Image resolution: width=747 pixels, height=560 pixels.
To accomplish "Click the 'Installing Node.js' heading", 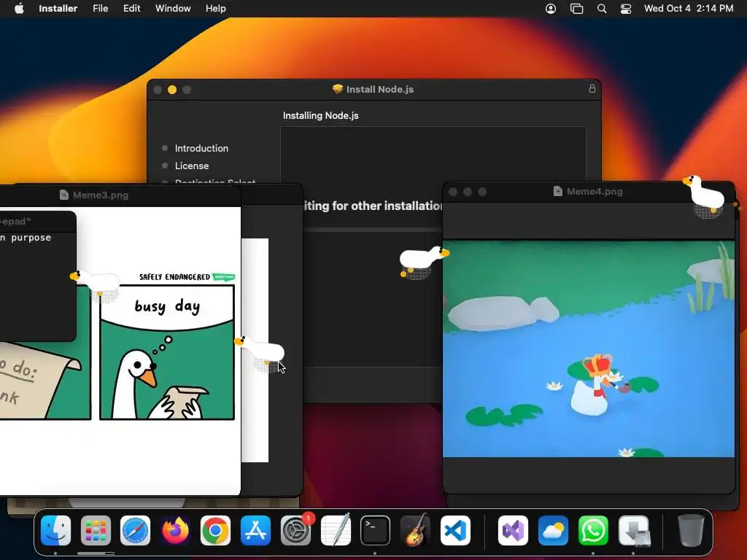I will click(321, 116).
